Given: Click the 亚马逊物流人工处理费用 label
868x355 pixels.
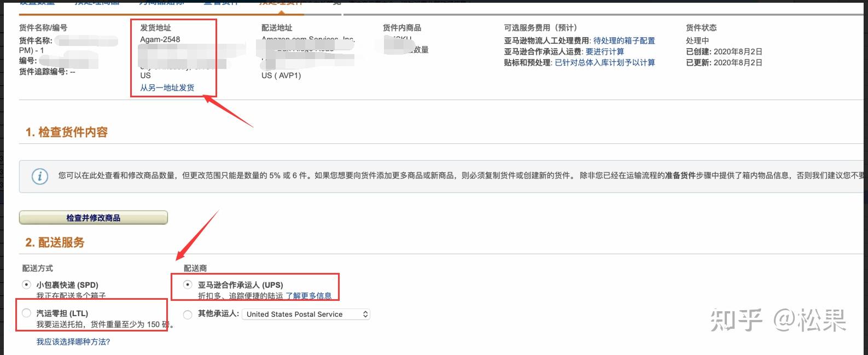Looking at the screenshot, I should tap(547, 40).
